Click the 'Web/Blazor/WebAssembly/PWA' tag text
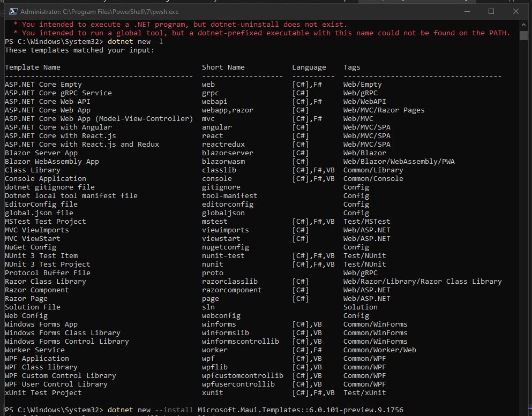532x416 pixels. (x=399, y=161)
